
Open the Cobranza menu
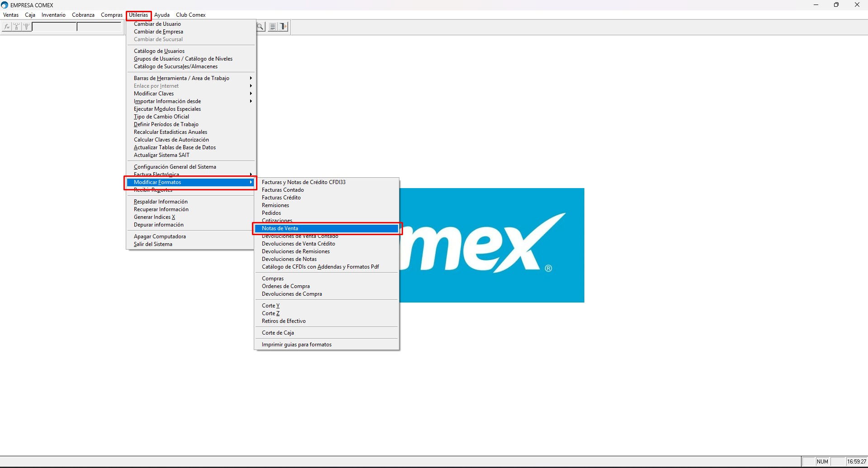83,15
